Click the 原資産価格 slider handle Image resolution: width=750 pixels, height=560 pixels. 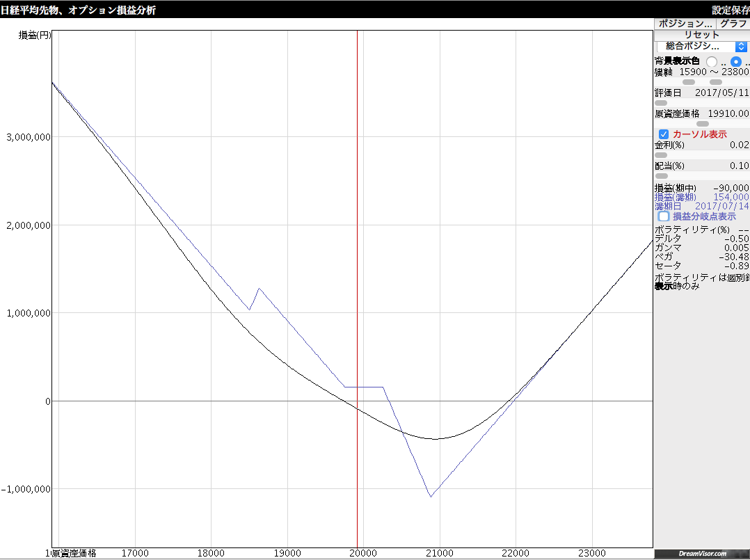703,124
